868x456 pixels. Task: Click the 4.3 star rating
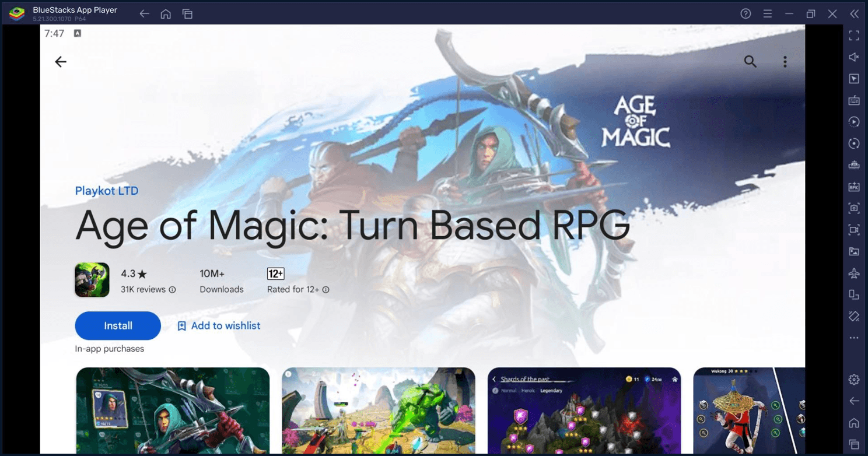coord(134,273)
